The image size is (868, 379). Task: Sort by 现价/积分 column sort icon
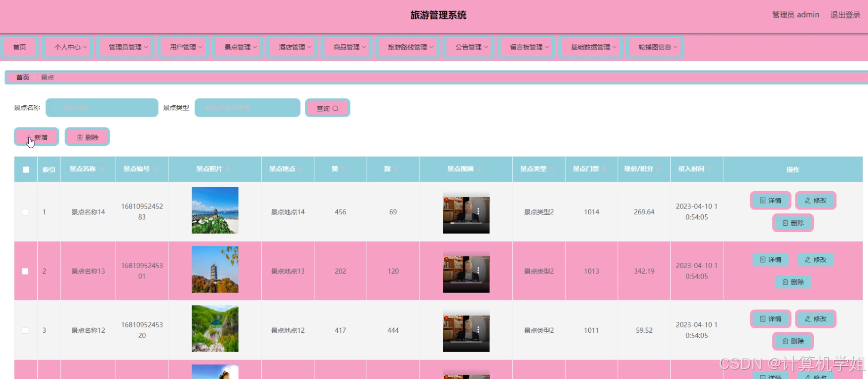pyautogui.click(x=659, y=169)
